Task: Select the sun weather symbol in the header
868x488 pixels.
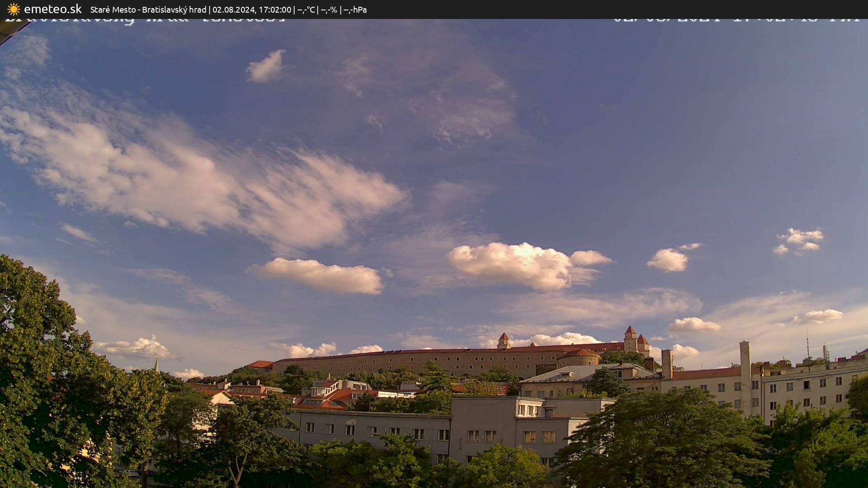Action: (x=14, y=9)
